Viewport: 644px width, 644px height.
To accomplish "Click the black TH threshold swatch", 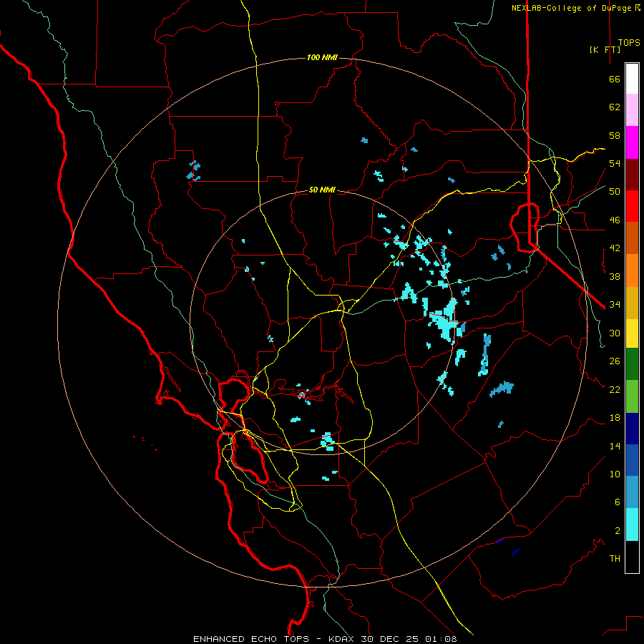I will 632,557.
